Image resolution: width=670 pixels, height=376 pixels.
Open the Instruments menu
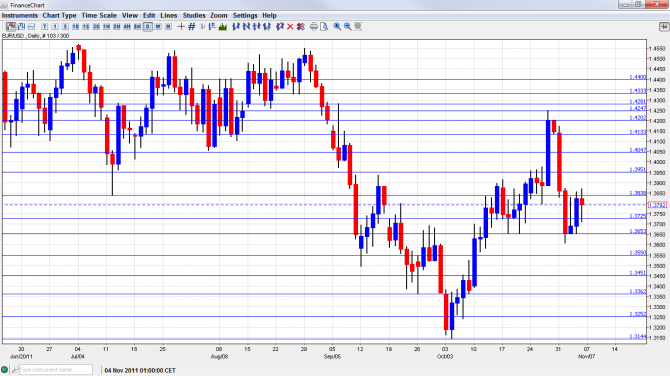pos(20,15)
